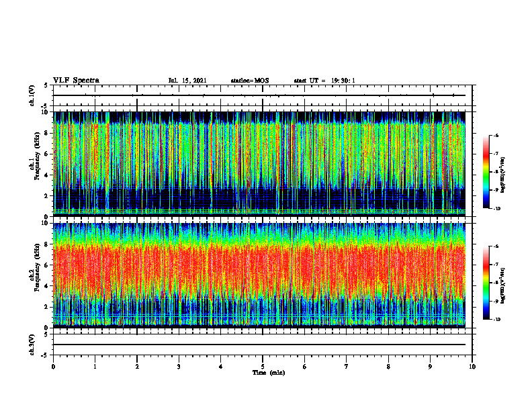The height and width of the screenshot is (411, 532).
Task: Click the "start UT = 19:30: 1" header text
Action: 324,81
